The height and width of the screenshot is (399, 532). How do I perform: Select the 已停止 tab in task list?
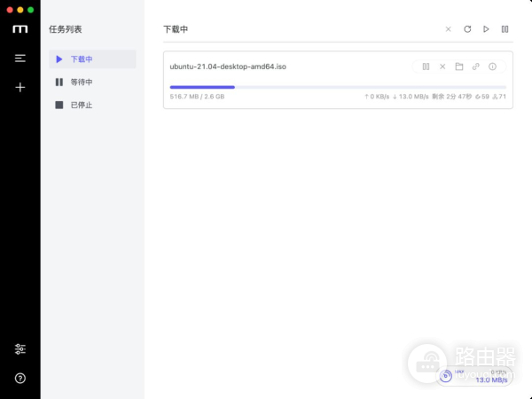(x=92, y=105)
